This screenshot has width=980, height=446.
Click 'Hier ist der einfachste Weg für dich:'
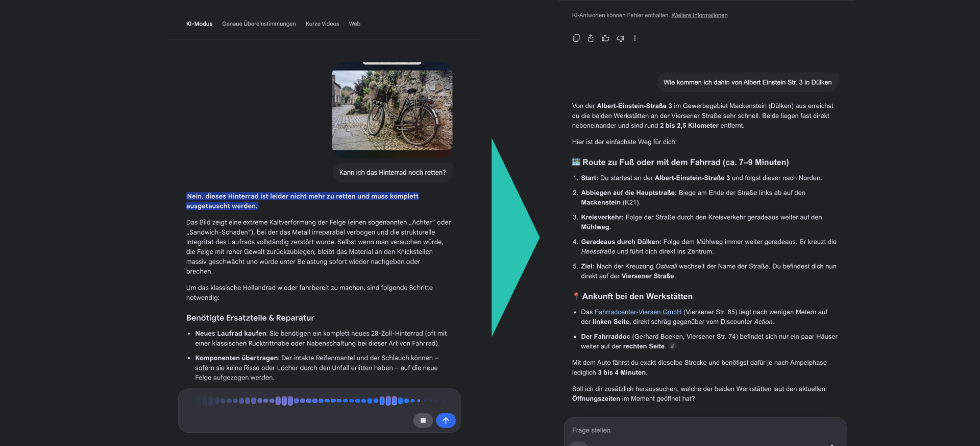[x=624, y=142]
